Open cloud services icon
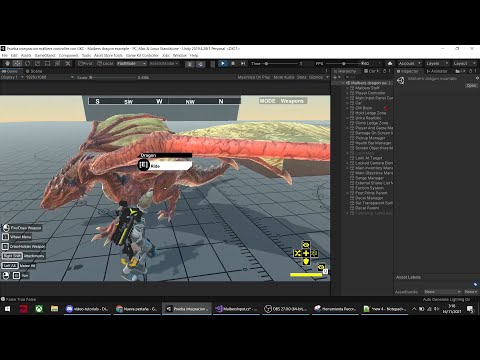The width and height of the screenshot is (480, 360). tap(390, 63)
